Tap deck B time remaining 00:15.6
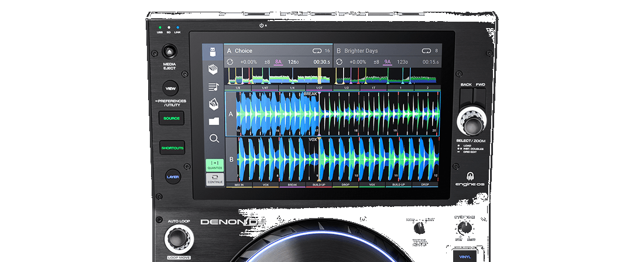644x262 pixels. 431,62
